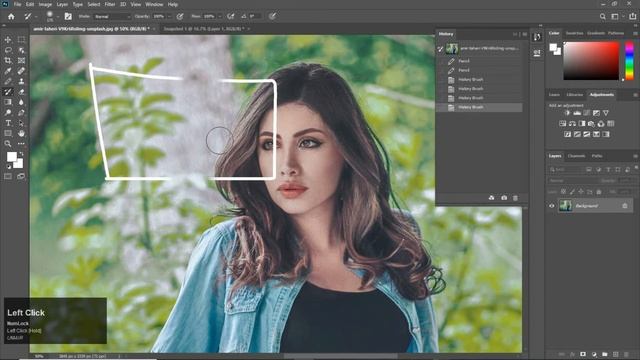The image size is (640, 360).
Task: Pick a color in the red color field
Action: pos(591,61)
